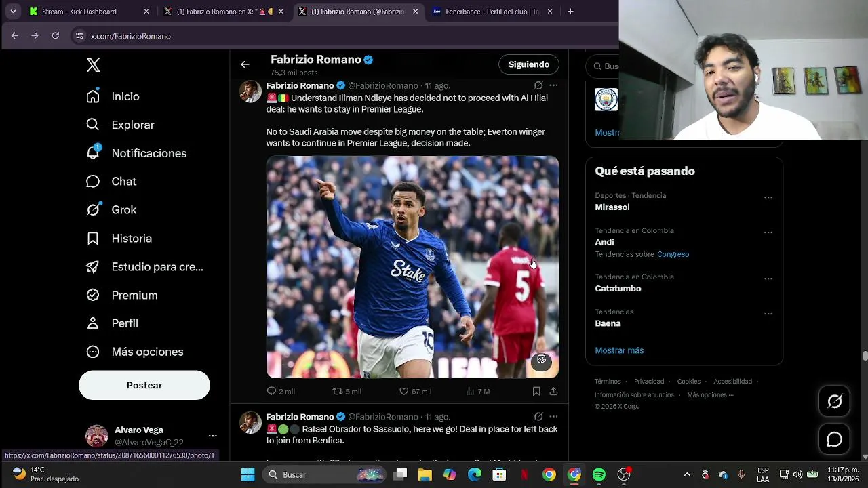Share the Ndiaye post
868x488 pixels.
[x=553, y=391]
